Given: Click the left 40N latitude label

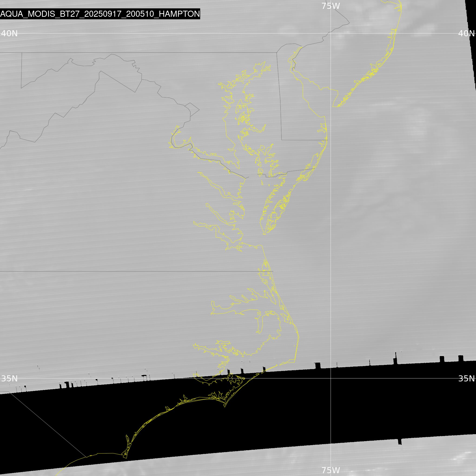Looking at the screenshot, I should 9,33.
